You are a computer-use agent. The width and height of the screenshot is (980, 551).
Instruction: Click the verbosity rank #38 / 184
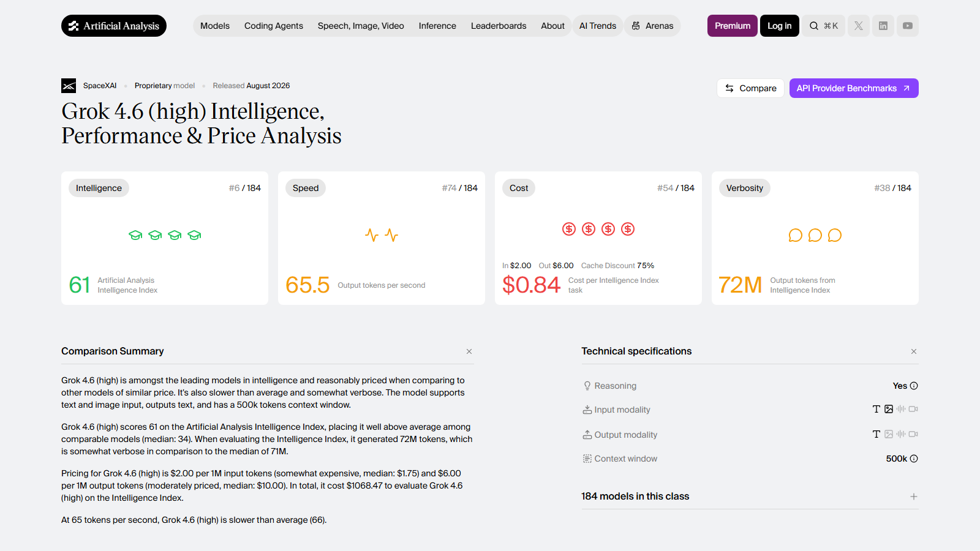(893, 188)
